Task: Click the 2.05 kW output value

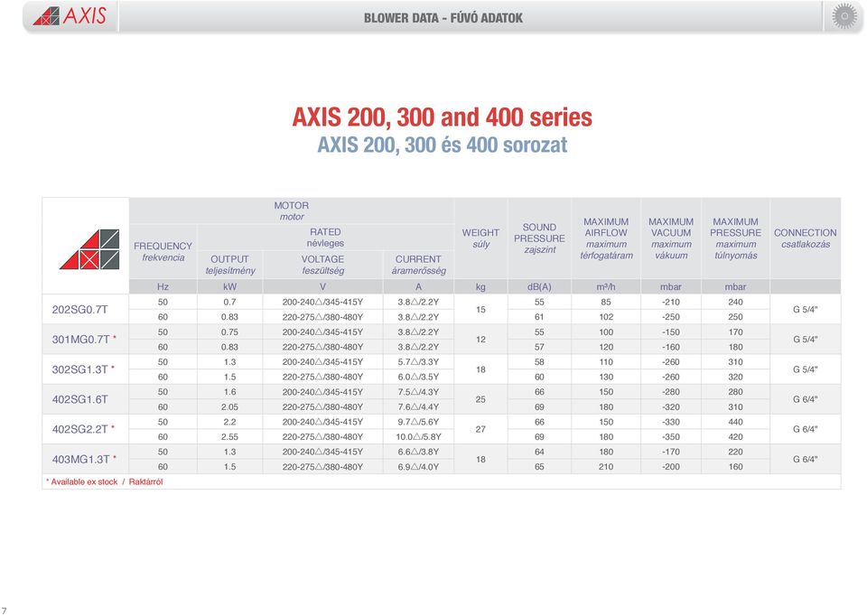Action: [230, 406]
